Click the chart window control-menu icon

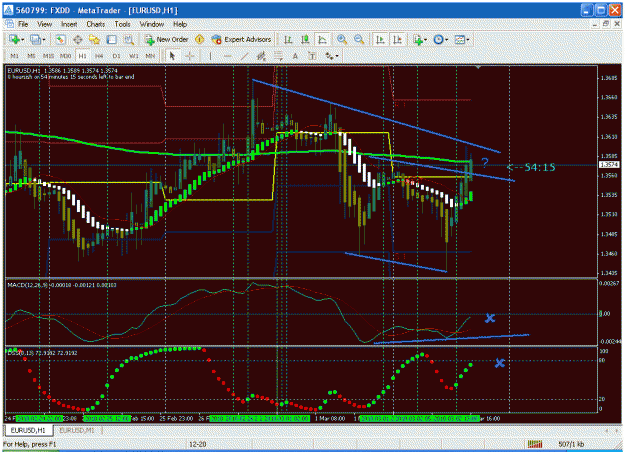coord(9,24)
